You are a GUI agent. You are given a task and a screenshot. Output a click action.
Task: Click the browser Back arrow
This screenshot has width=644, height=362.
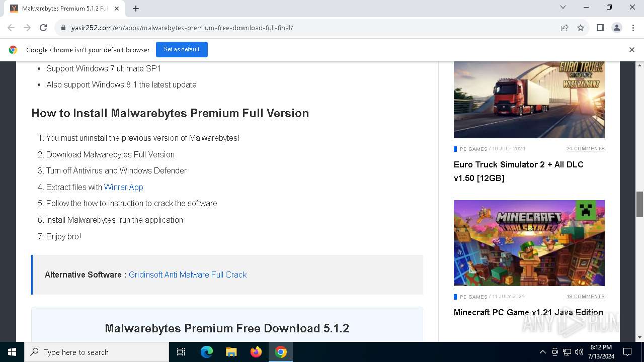[x=11, y=28]
